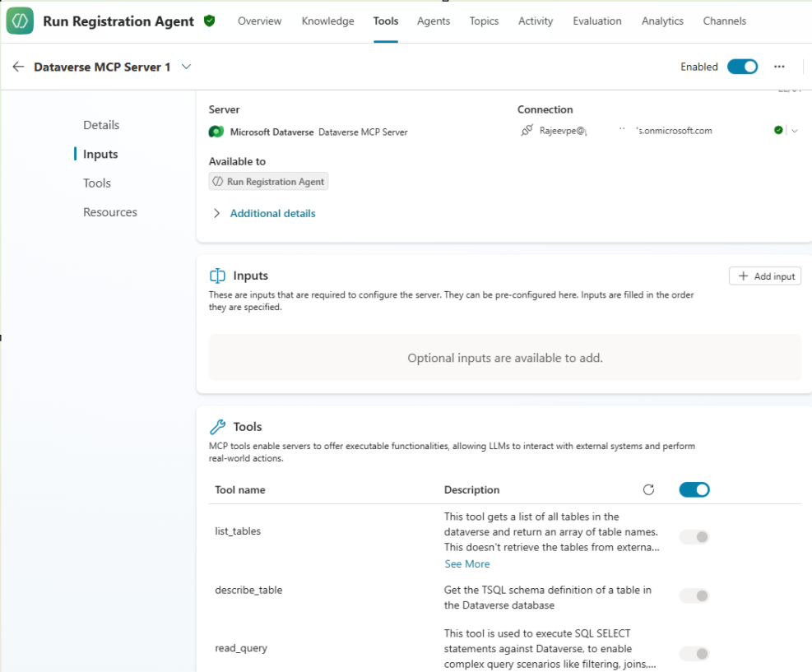
Task: Toggle the list_tables tool switch
Action: tap(694, 537)
